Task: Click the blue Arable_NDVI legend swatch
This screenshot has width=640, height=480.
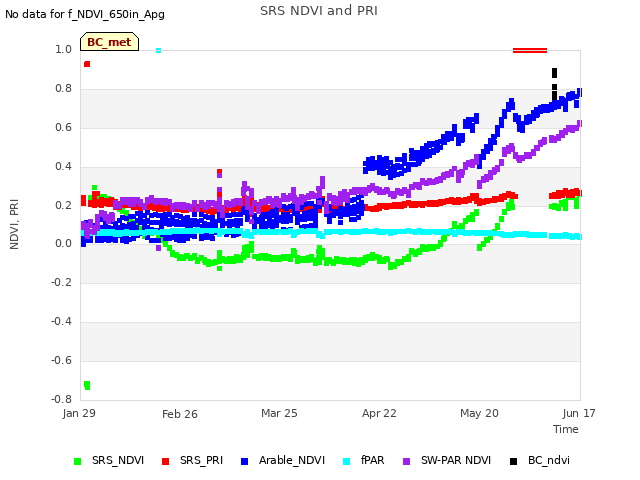Action: [244, 461]
